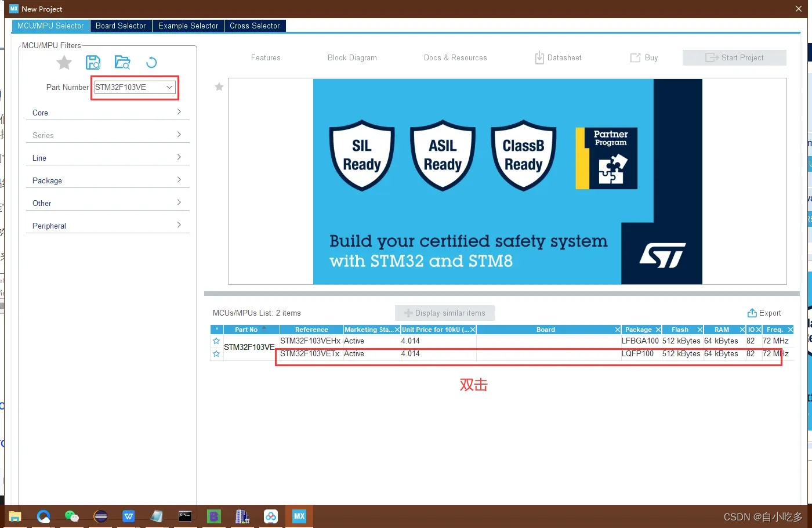Download the Datasheet
The image size is (812, 528).
(558, 57)
